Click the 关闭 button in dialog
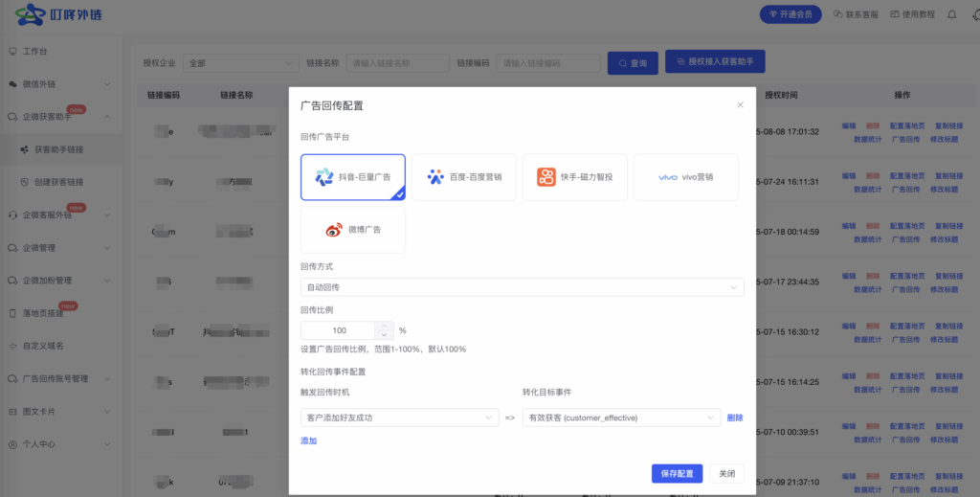Viewport: 980px width, 497px height. pos(727,473)
